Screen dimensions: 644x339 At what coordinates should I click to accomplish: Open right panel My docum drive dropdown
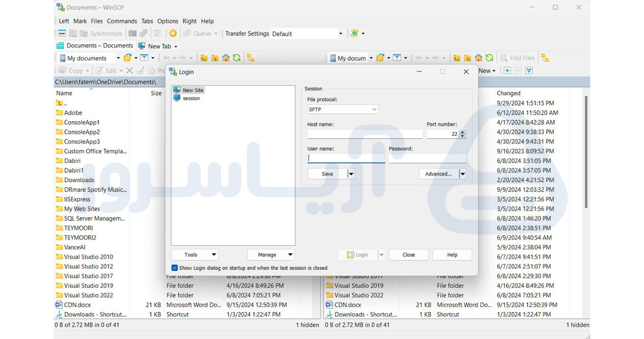tap(371, 58)
